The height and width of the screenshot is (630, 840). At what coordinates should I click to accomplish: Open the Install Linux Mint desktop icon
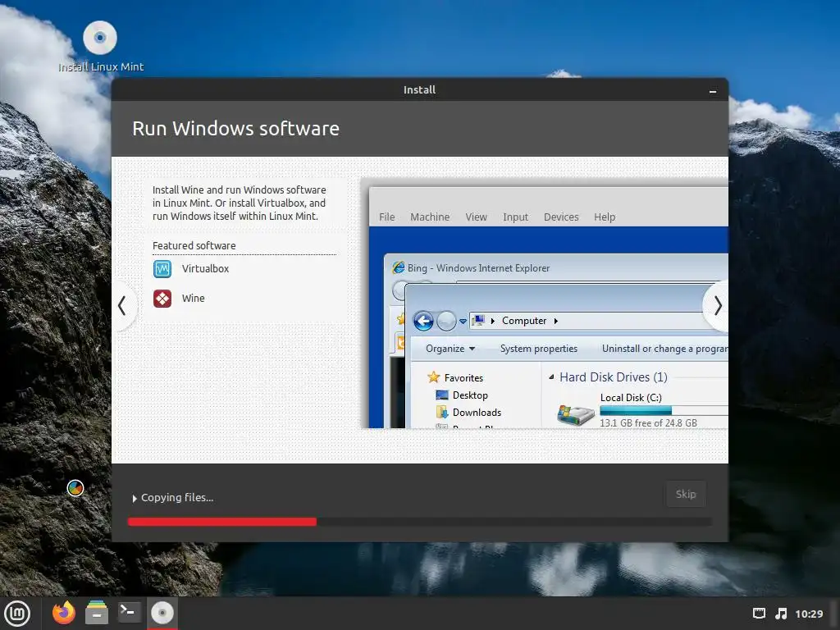pos(100,46)
